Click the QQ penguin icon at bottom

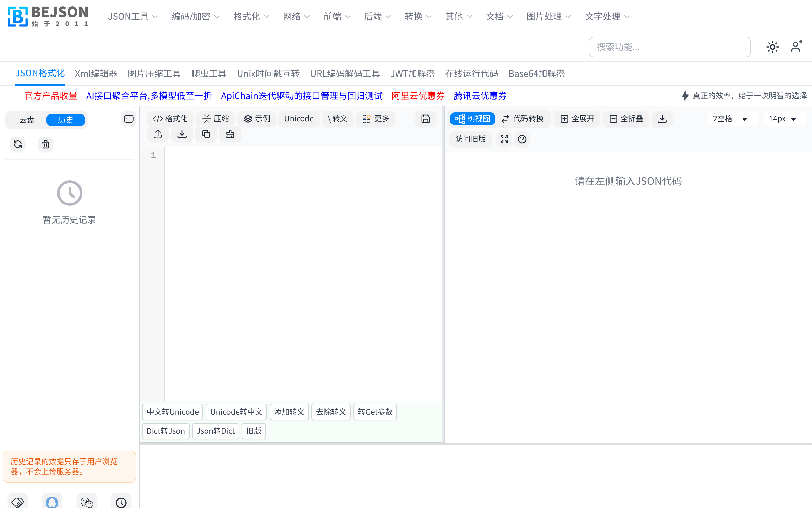click(52, 502)
